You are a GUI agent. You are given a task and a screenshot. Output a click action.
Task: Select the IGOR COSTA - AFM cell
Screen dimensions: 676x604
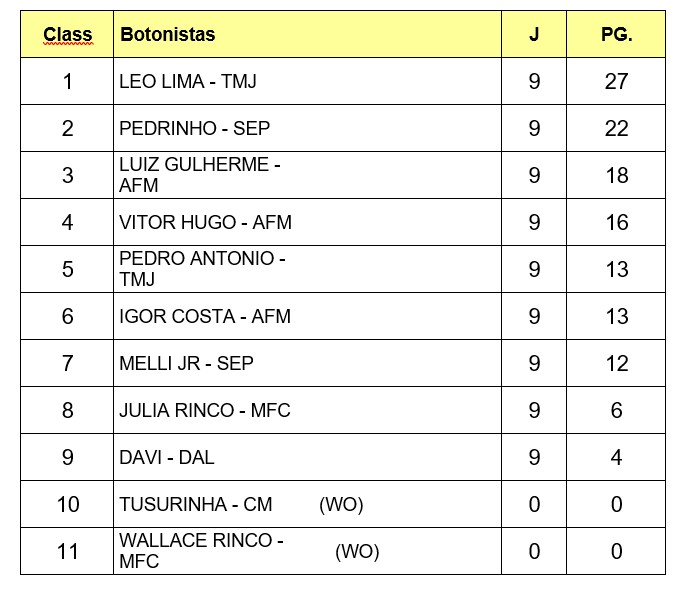(x=205, y=316)
